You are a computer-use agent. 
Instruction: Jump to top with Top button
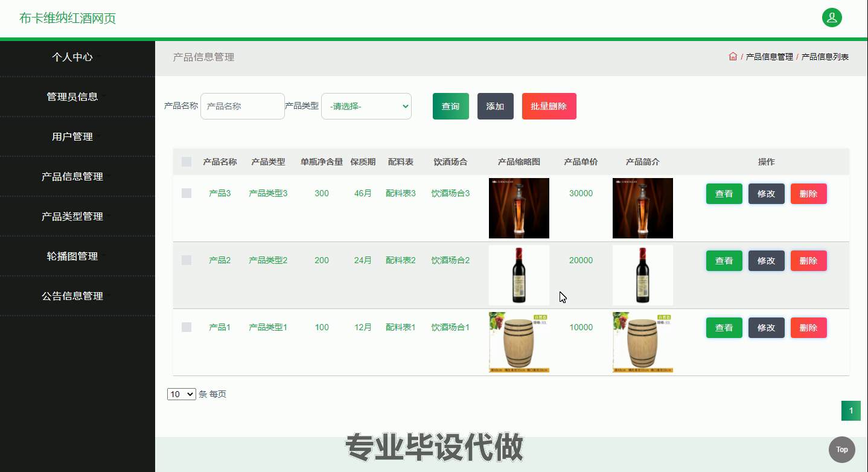click(x=841, y=449)
